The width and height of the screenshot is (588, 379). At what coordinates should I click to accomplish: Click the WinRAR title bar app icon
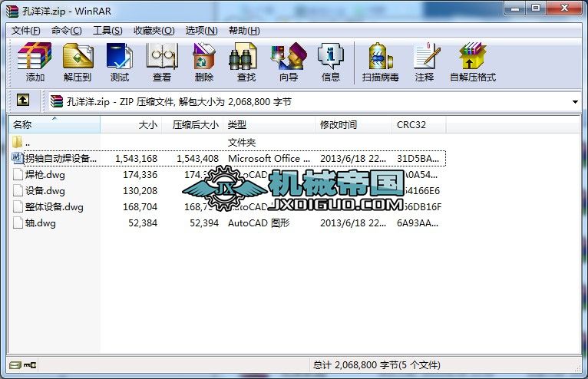coord(12,11)
